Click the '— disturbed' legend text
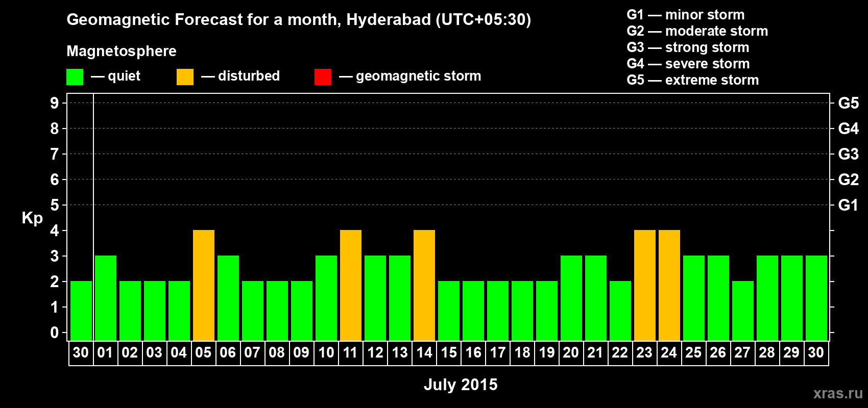 240,76
